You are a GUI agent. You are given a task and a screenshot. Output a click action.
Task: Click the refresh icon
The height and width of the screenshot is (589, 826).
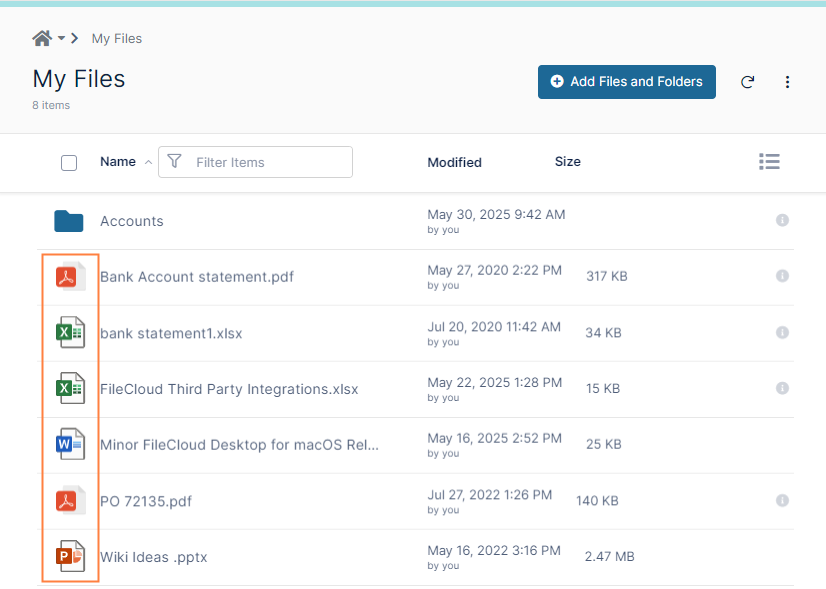tap(747, 82)
